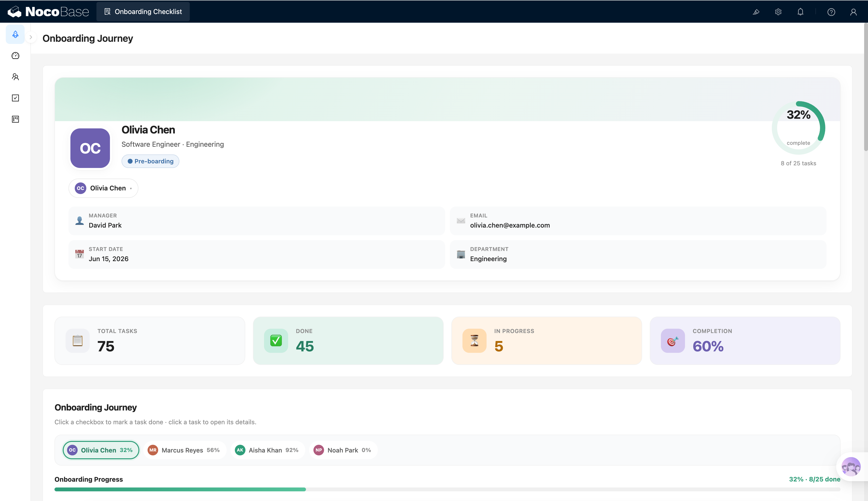Image resolution: width=868 pixels, height=501 pixels.
Task: Open the dashboard gauge sidebar icon
Action: [x=15, y=56]
